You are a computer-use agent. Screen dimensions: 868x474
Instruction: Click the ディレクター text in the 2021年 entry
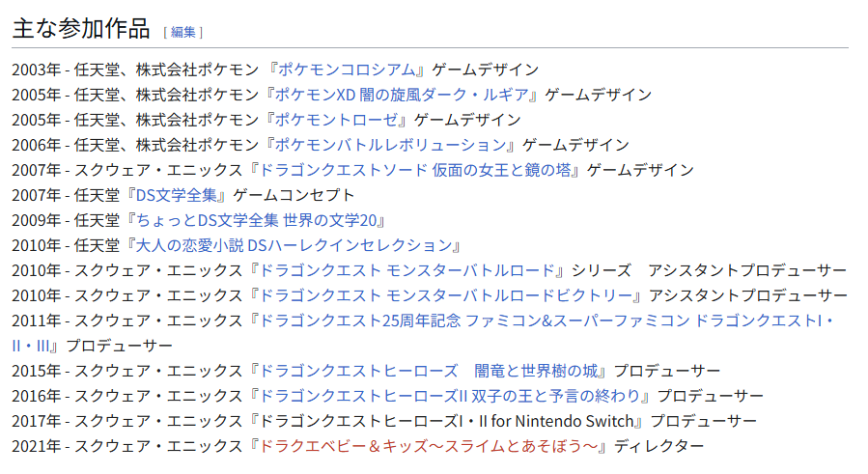pos(658,446)
